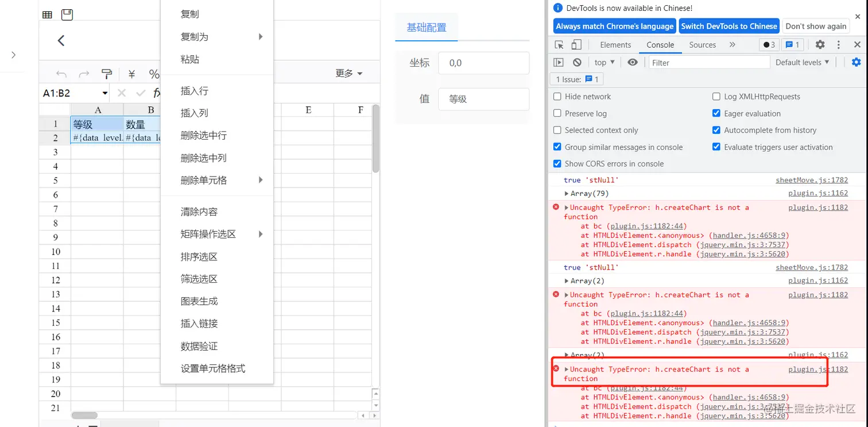Expand the Array(79) console entry
Screen dimensions: 868x427
click(567, 194)
